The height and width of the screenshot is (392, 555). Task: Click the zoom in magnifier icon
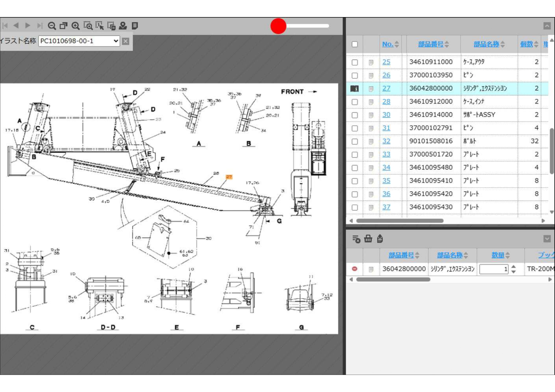coord(75,26)
